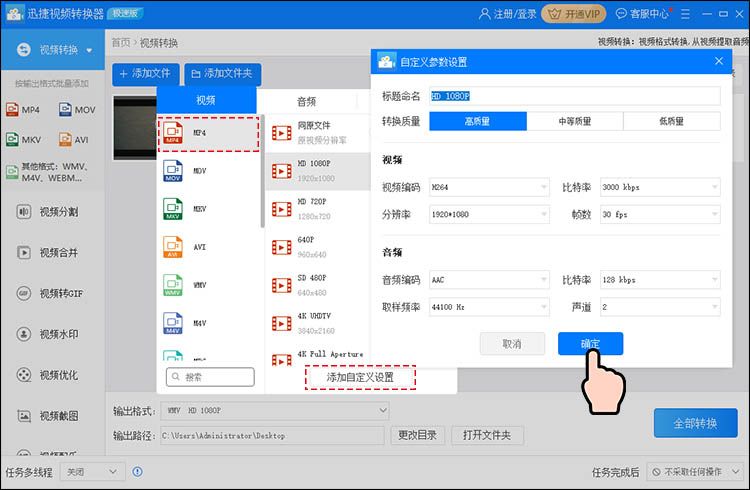Choose M4V format in video list
The image size is (750, 490).
(209, 323)
